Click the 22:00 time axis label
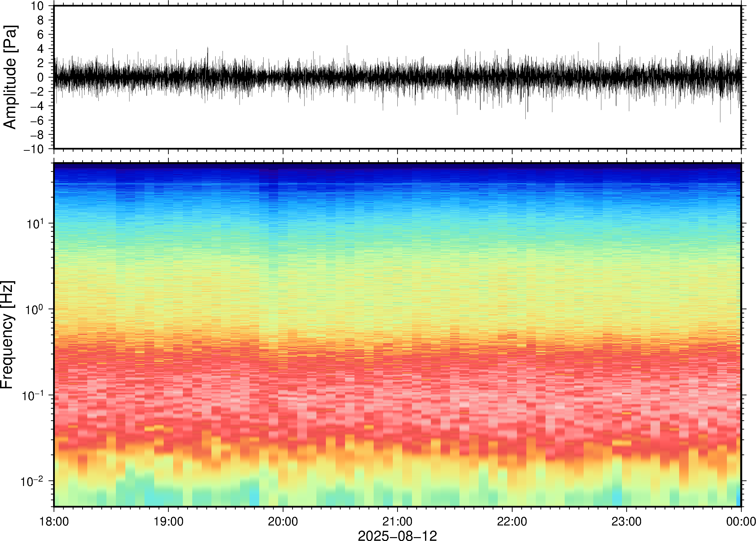 (512, 521)
